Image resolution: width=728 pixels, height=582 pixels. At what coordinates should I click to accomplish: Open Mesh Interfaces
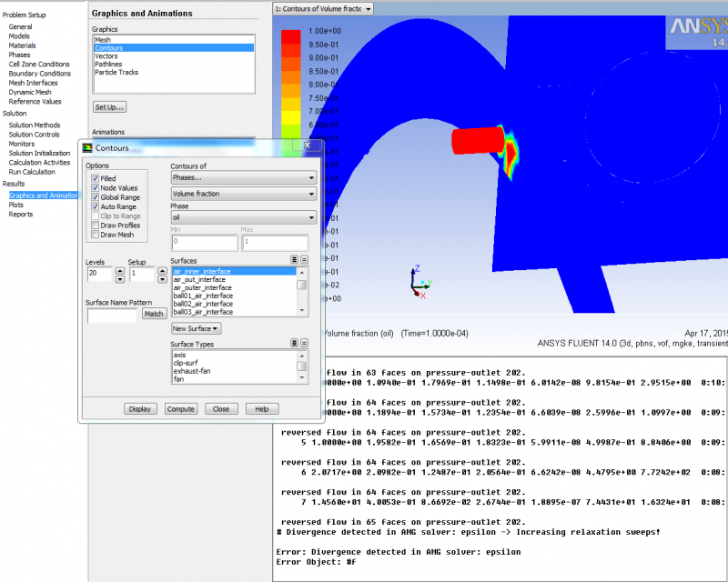[x=33, y=83]
